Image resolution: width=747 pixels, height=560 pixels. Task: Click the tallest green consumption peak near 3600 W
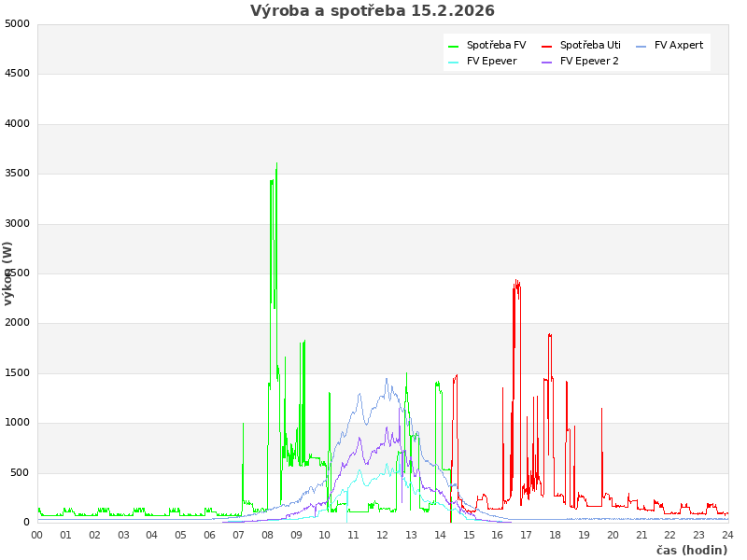coord(276,165)
